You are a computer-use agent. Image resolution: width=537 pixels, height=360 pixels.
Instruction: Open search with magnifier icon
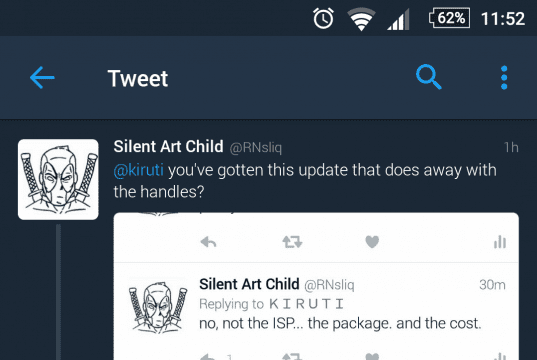[429, 77]
